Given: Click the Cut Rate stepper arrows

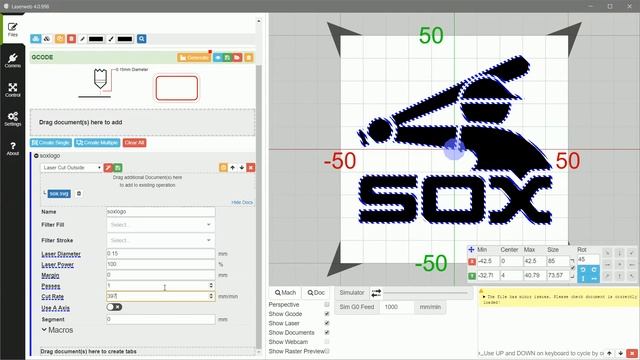Looking at the screenshot, I should coord(211,296).
